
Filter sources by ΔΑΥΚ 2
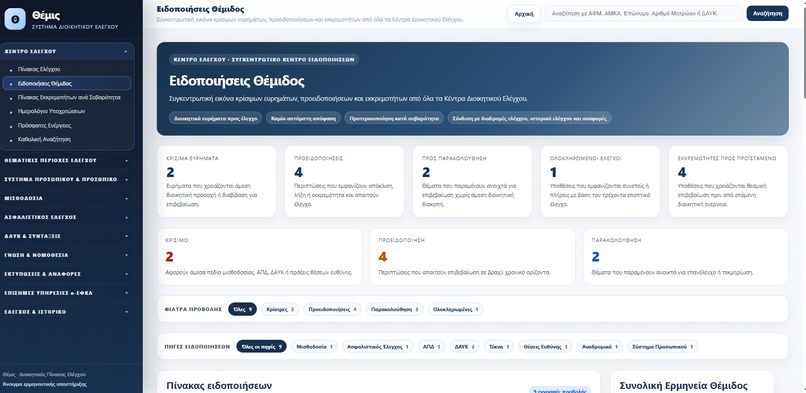coord(465,347)
